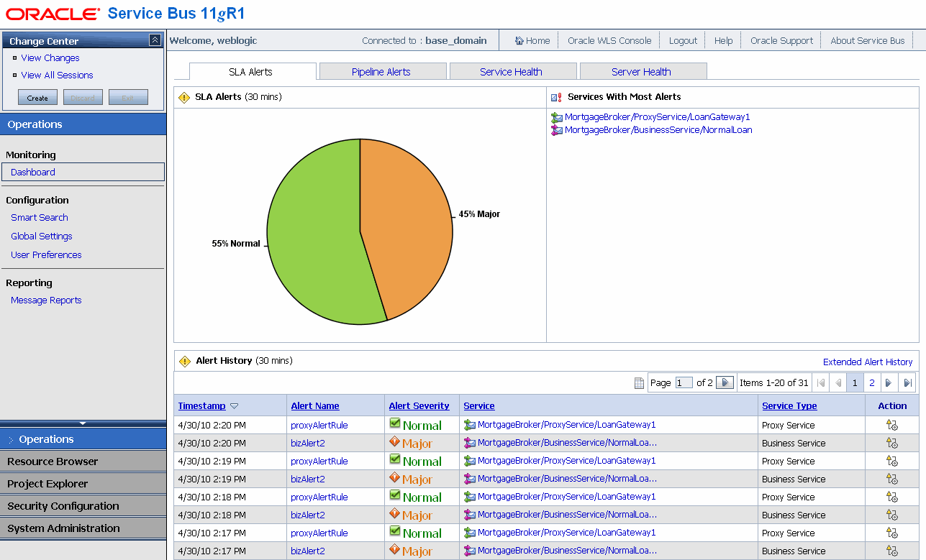Collapse the Change Center panel
The width and height of the screenshot is (926, 560).
(x=155, y=40)
